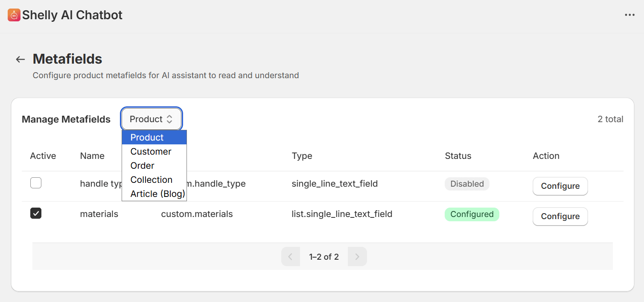Image resolution: width=644 pixels, height=302 pixels.
Task: Uncheck the materials metafield checkbox
Action: [x=36, y=214]
